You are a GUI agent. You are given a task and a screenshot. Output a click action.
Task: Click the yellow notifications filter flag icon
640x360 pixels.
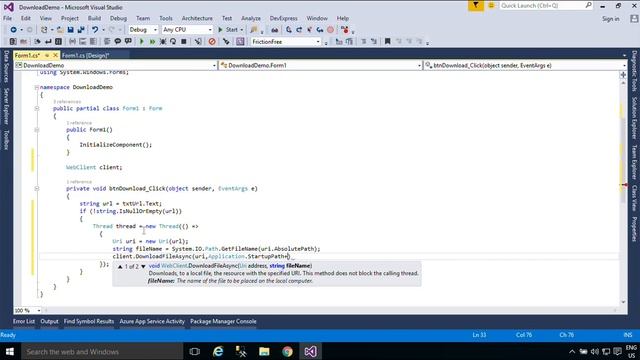[476, 6]
